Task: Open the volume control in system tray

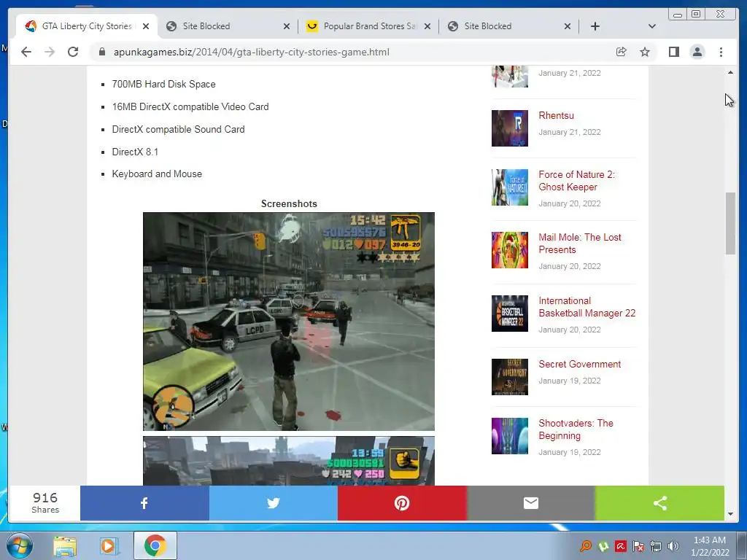Action: pyautogui.click(x=673, y=546)
